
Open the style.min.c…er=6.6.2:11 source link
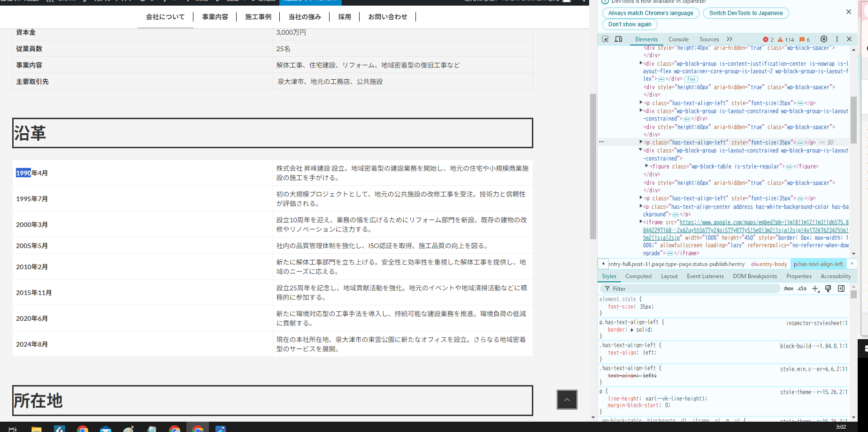(814, 369)
